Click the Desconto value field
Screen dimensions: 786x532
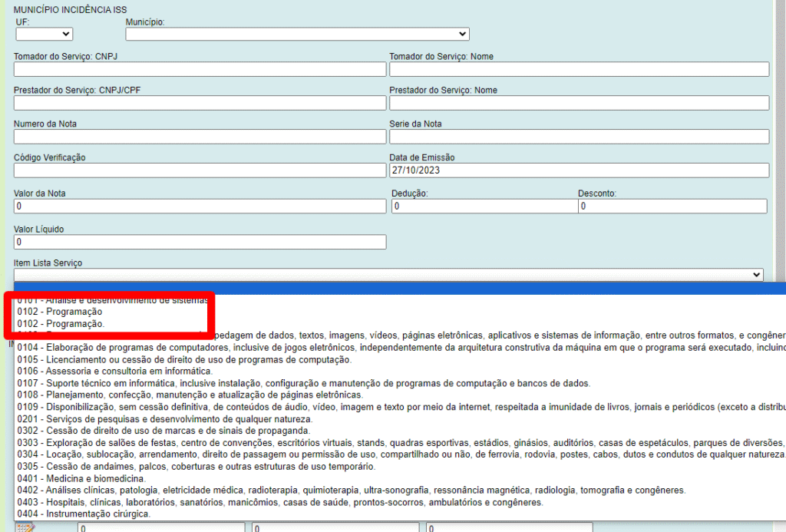pyautogui.click(x=672, y=207)
